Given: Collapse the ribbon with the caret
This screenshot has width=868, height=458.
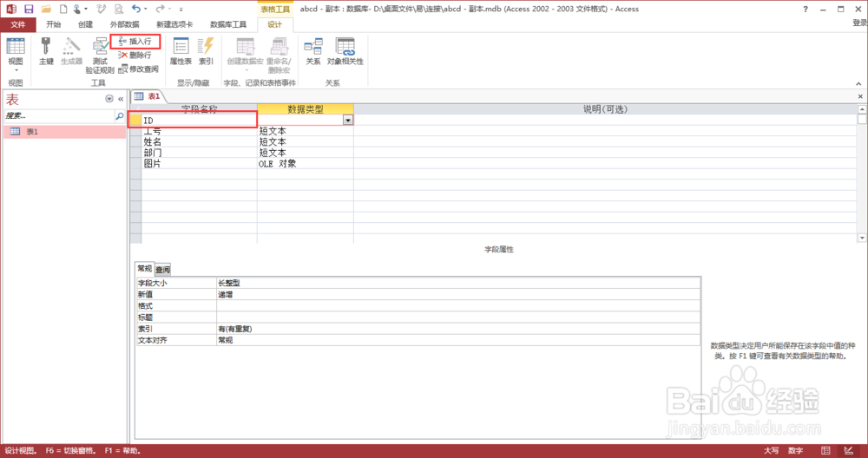Looking at the screenshot, I should (x=858, y=84).
